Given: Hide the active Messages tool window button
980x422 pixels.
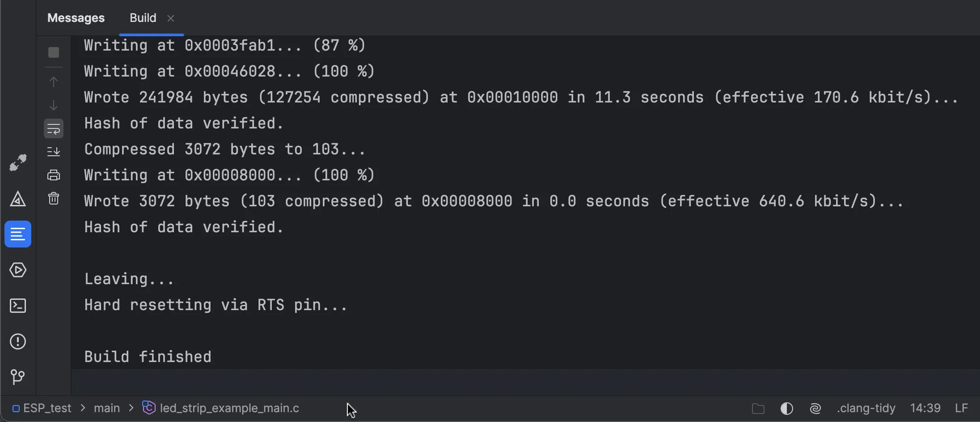Looking at the screenshot, I should [x=18, y=234].
